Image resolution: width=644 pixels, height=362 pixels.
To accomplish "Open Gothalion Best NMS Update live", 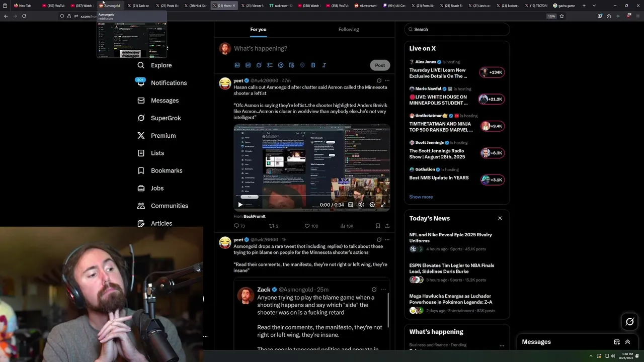I will pyautogui.click(x=457, y=176).
